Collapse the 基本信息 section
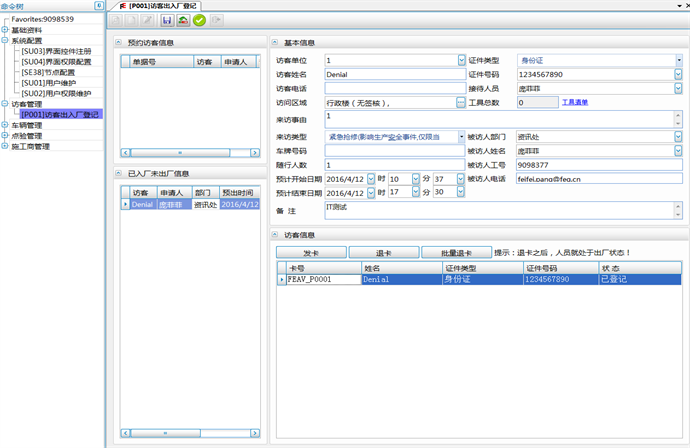Viewport: 690px width, 448px height. [x=276, y=43]
